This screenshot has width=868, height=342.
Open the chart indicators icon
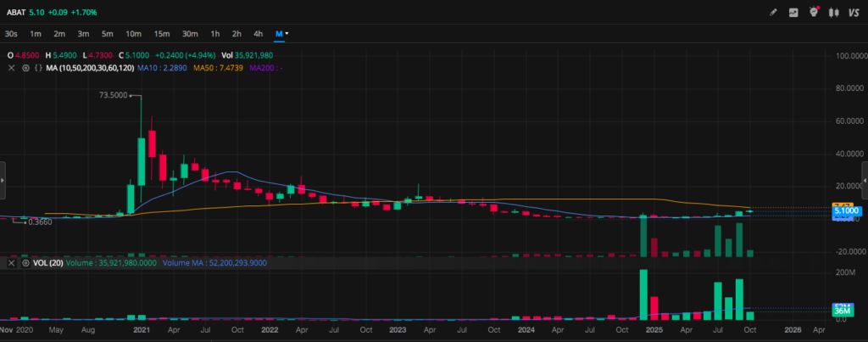[794, 13]
